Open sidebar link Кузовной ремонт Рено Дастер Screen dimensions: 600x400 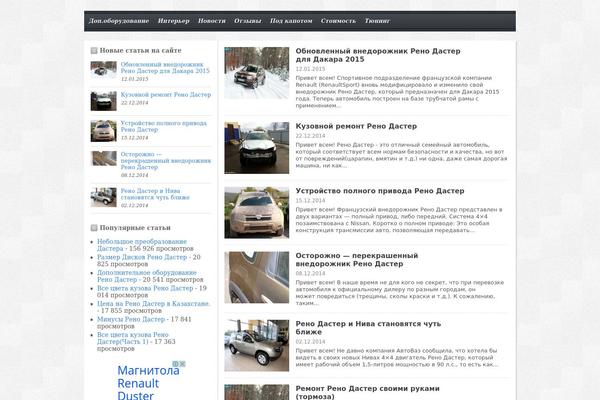pos(166,95)
